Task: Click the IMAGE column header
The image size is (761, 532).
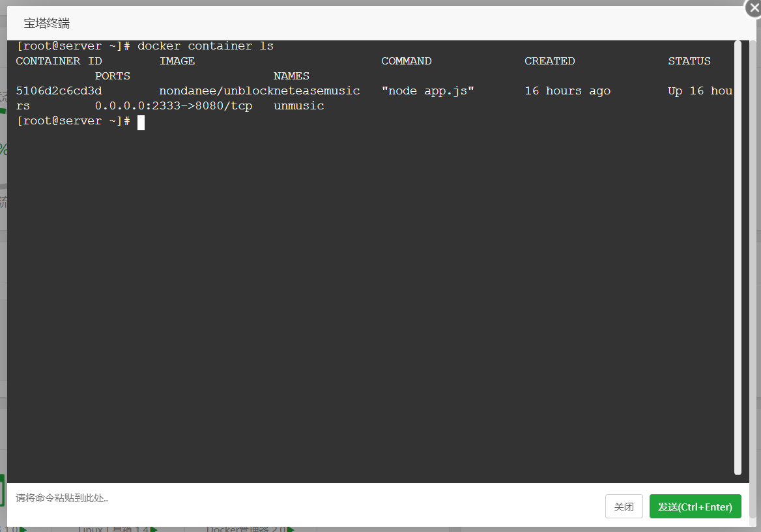Action: (x=177, y=61)
